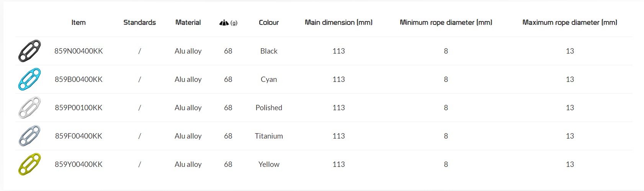Viewport: 644px width, 191px height.
Task: Select item code 859N00400KK
Action: click(x=78, y=51)
